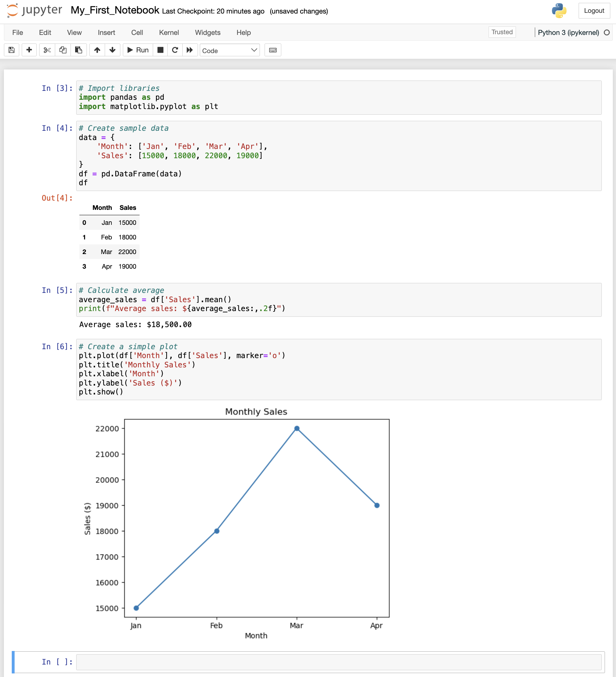616x677 pixels.
Task: Open the Cell menu
Action: (137, 32)
